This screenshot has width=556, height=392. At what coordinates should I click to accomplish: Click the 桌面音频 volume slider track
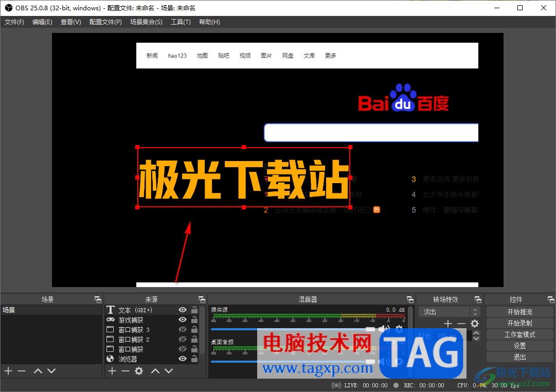293,362
